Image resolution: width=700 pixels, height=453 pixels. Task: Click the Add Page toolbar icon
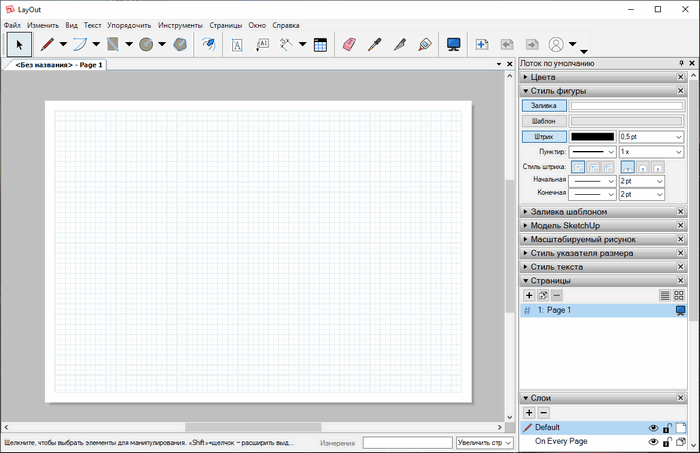coord(481,44)
